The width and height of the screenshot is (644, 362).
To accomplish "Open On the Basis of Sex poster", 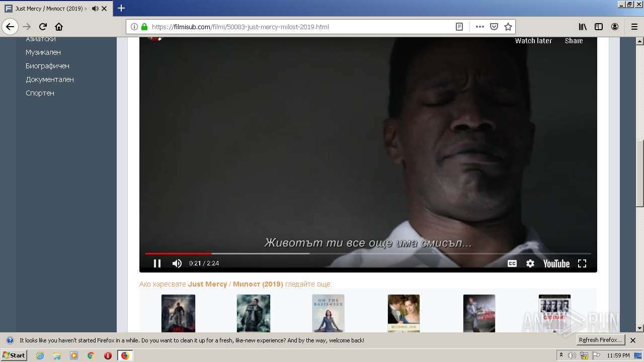I will coord(328,313).
